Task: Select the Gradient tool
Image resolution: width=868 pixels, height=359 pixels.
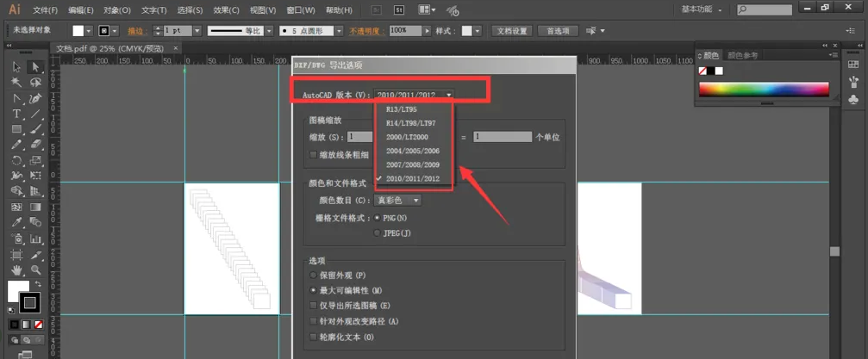Action: 36,207
